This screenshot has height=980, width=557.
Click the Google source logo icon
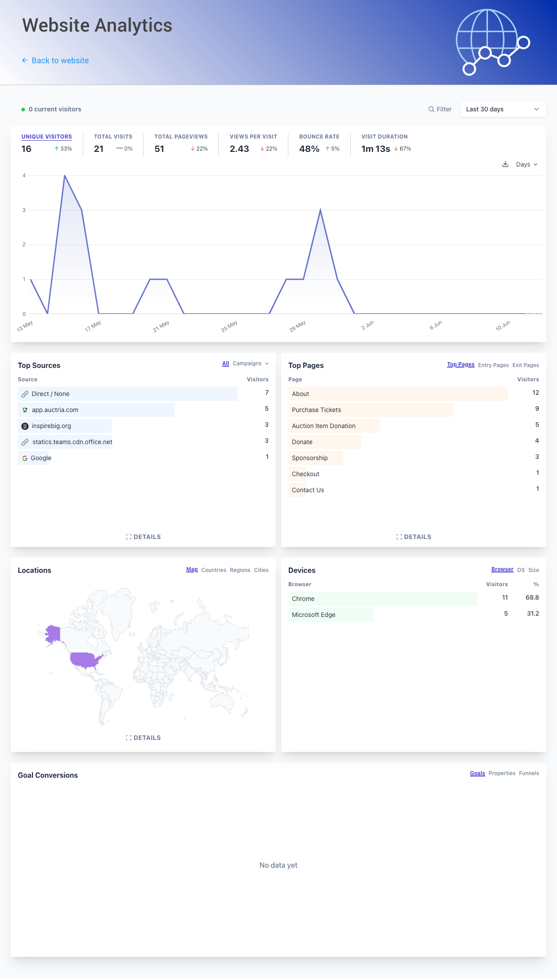pyautogui.click(x=25, y=458)
